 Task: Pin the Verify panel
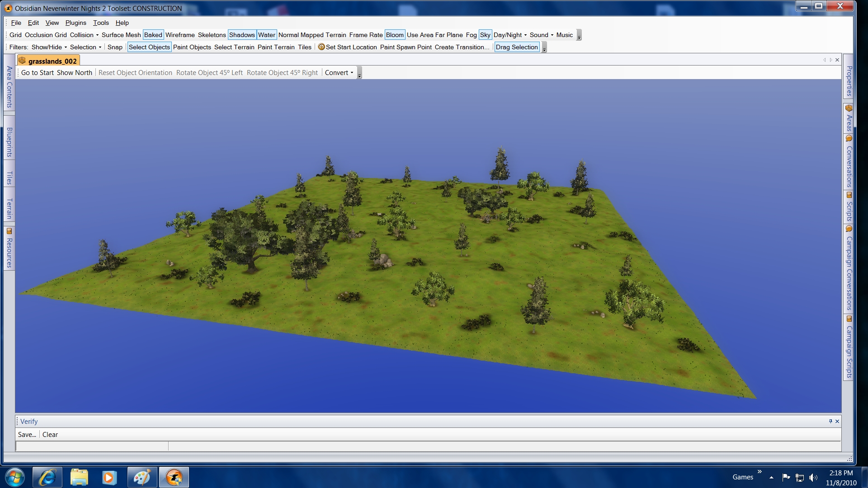pos(830,421)
